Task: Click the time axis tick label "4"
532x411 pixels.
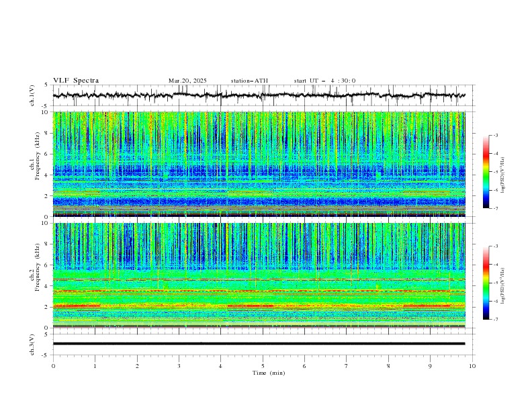Action: coord(220,366)
